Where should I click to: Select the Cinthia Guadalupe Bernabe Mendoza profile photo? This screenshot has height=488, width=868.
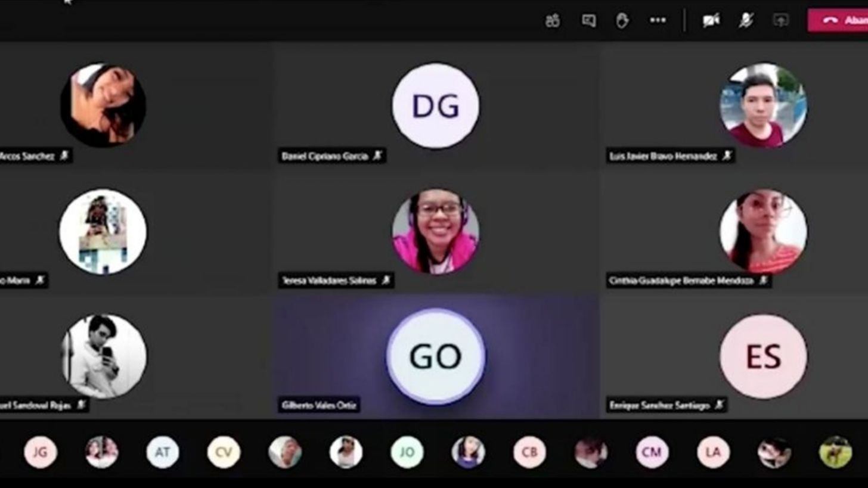763,231
